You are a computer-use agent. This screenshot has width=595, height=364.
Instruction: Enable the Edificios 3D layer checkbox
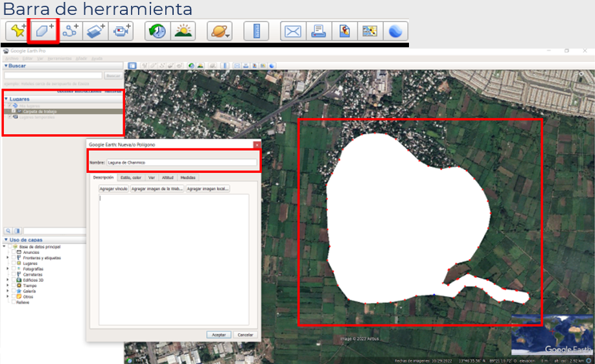[x=13, y=280]
